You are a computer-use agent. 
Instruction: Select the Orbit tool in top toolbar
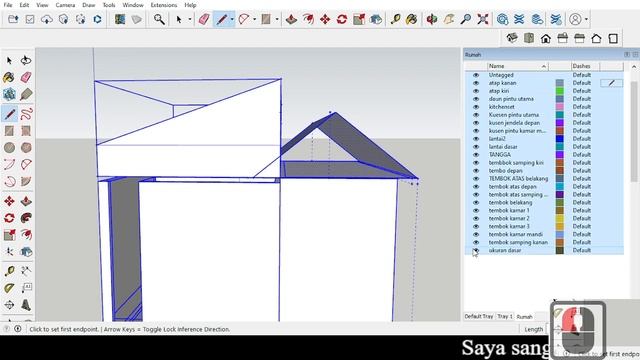pyautogui.click(x=431, y=19)
